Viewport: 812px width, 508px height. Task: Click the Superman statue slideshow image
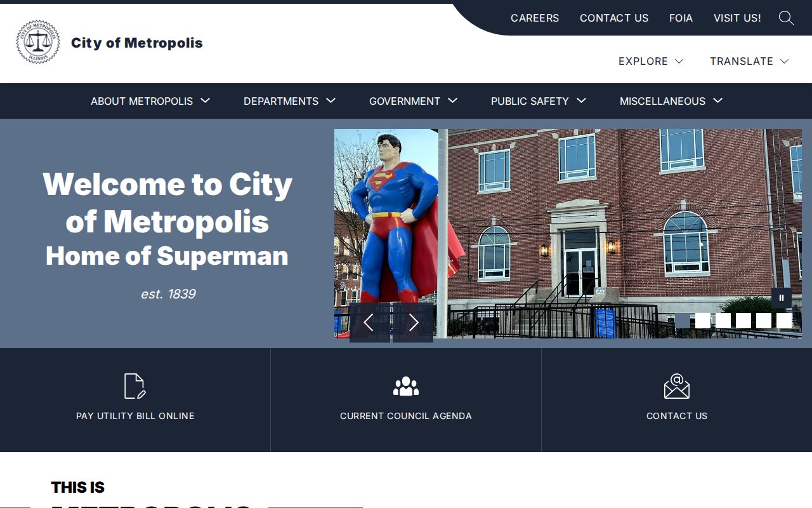pyautogui.click(x=568, y=233)
